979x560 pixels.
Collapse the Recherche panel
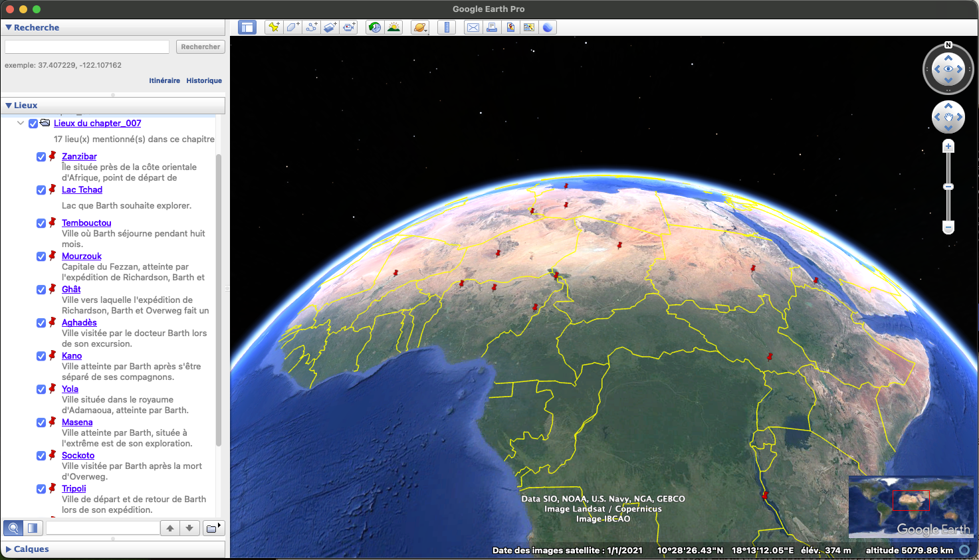tap(8, 27)
